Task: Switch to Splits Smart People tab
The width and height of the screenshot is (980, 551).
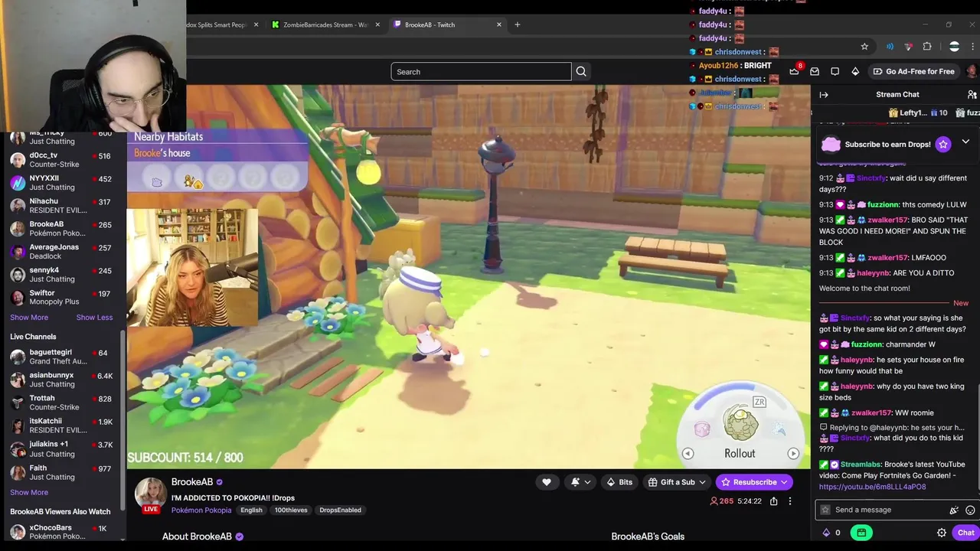Action: pos(222,24)
